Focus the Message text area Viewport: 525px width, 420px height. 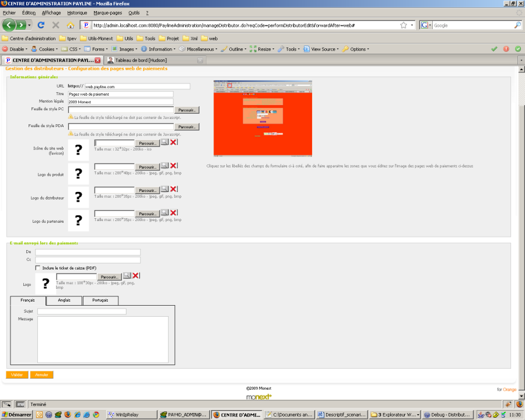click(103, 339)
